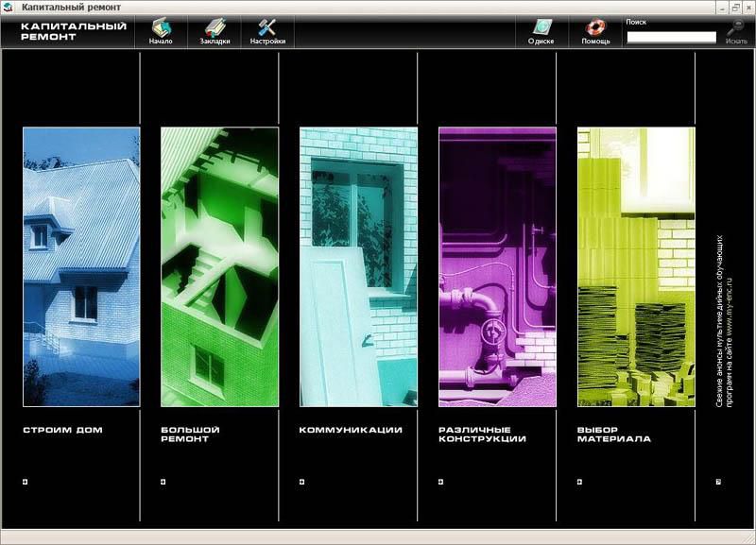
Task: Open the Строим дом section
Action: click(x=62, y=430)
